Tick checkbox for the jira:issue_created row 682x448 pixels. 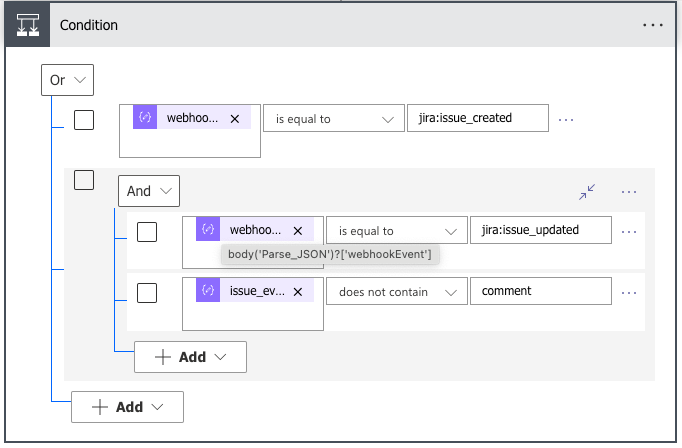(x=84, y=120)
